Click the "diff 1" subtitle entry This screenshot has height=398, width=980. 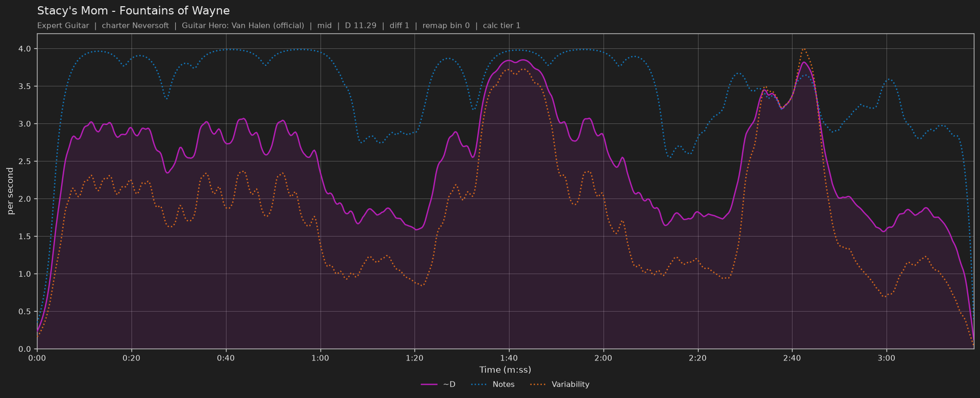coord(400,26)
